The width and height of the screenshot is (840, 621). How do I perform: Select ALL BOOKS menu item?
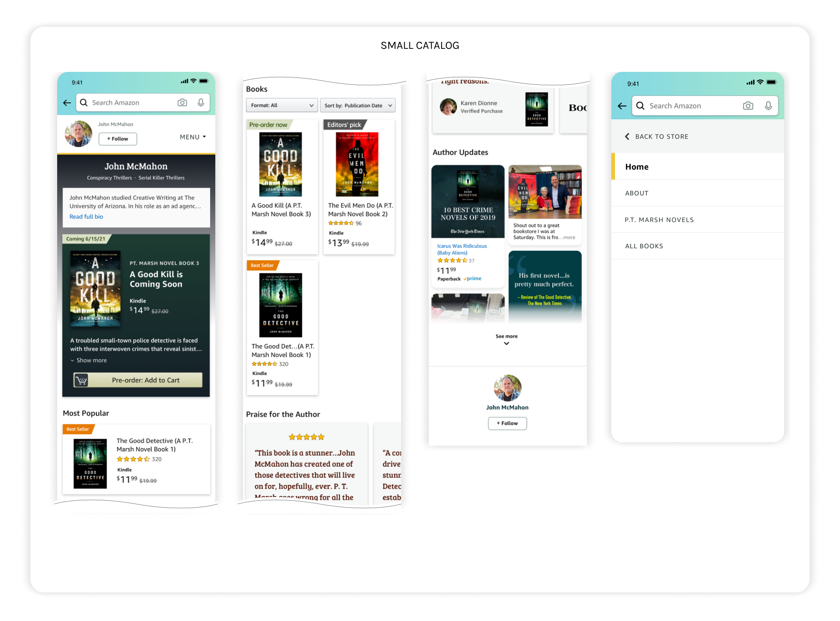[x=698, y=246]
